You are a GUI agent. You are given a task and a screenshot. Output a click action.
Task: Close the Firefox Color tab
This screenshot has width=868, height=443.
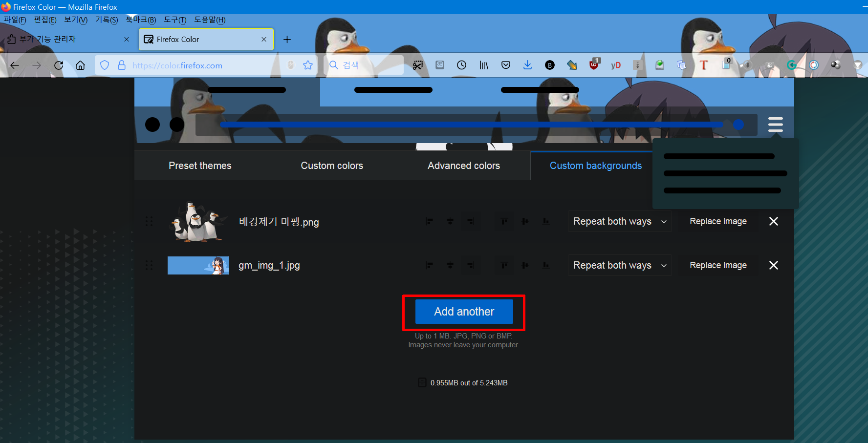264,40
